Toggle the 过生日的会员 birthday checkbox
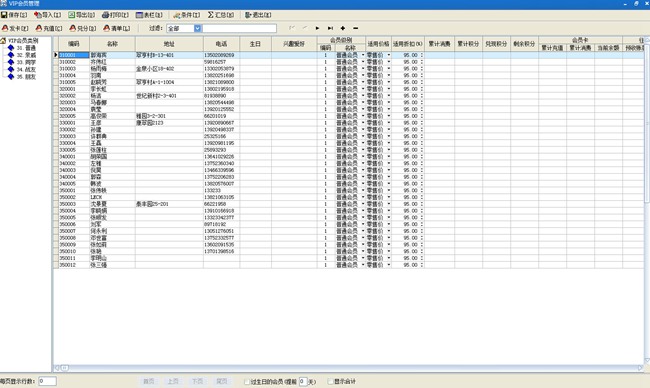This screenshot has height=388, width=650. (247, 381)
